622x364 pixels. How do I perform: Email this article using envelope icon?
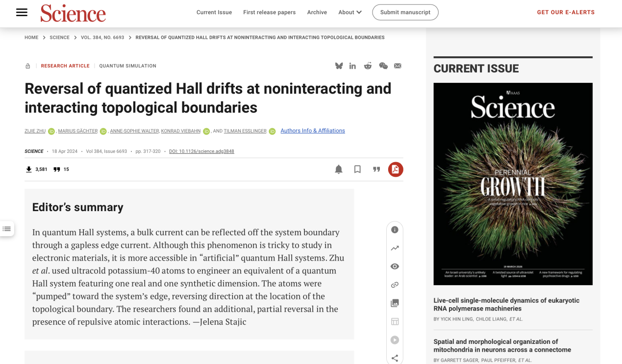click(x=398, y=66)
